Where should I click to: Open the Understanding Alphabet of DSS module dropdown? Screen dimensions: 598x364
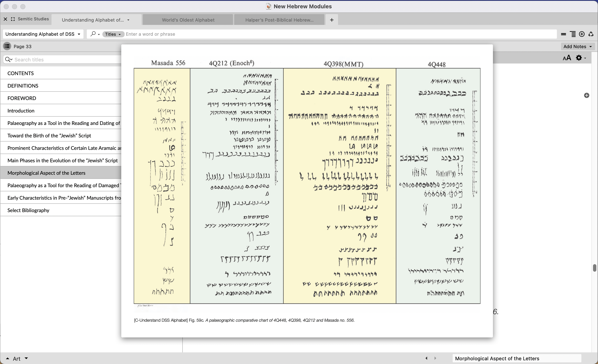pyautogui.click(x=43, y=34)
